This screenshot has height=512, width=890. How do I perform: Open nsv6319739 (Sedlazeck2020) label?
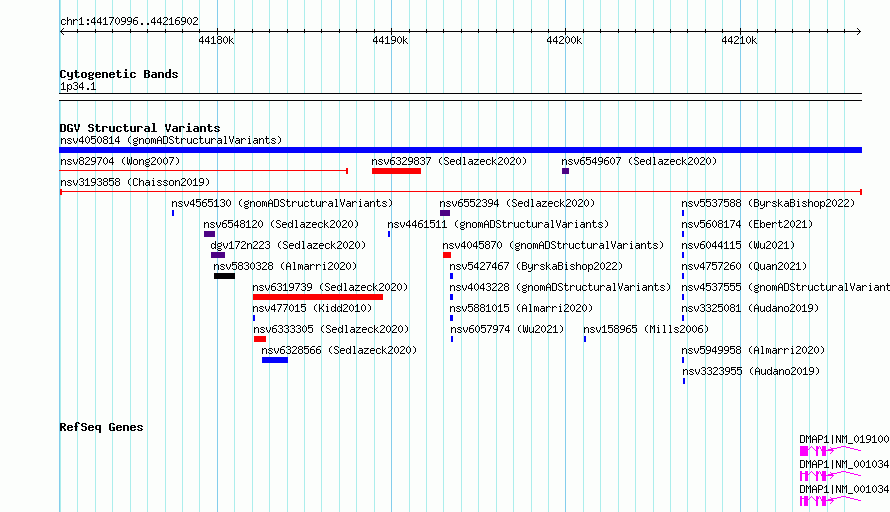pos(330,287)
